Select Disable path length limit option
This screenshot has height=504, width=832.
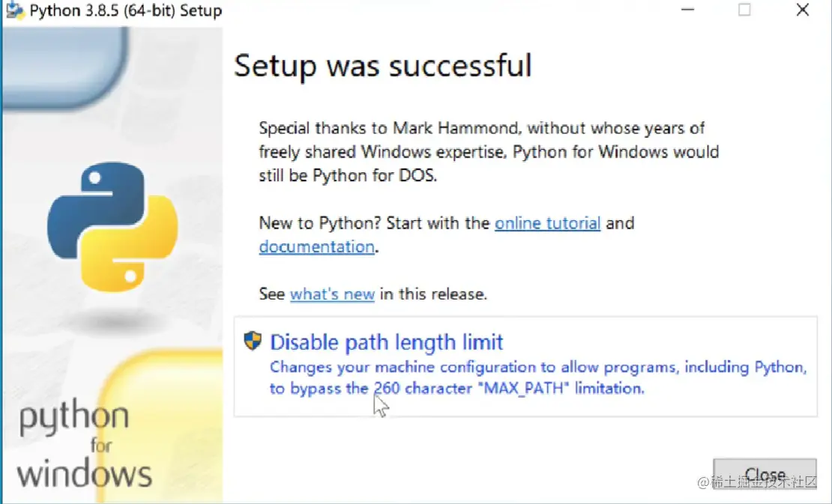click(387, 343)
